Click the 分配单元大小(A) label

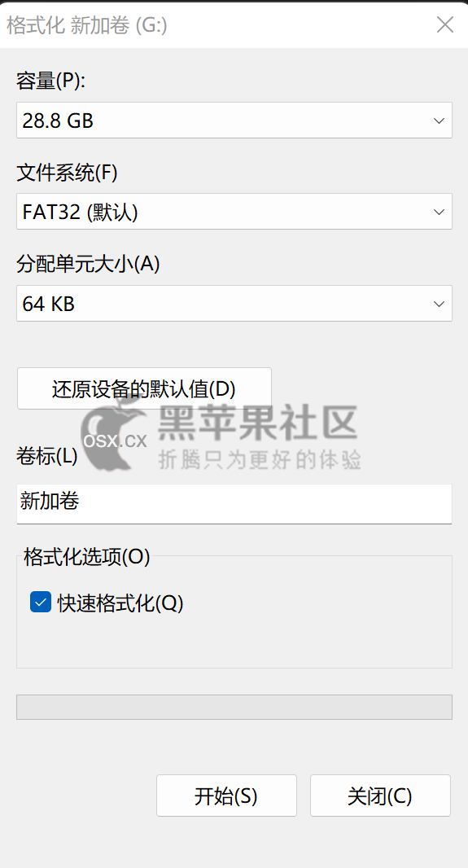[x=88, y=265]
